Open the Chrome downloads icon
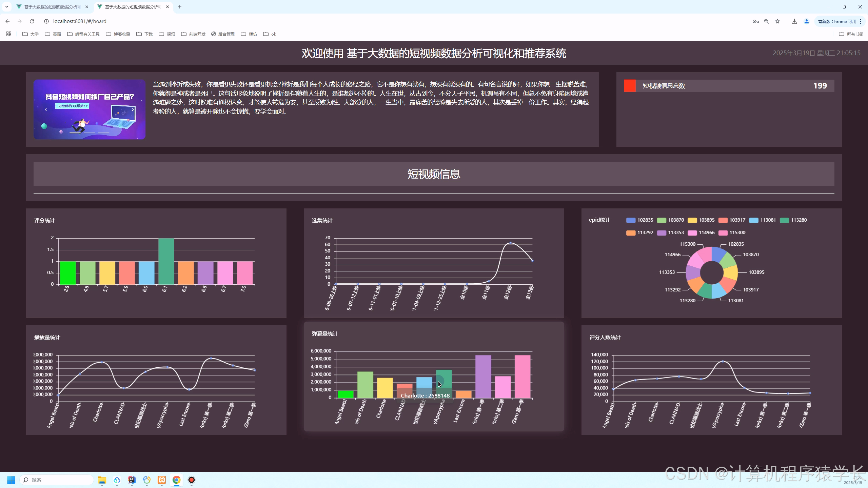This screenshot has width=868, height=488. [x=794, y=21]
